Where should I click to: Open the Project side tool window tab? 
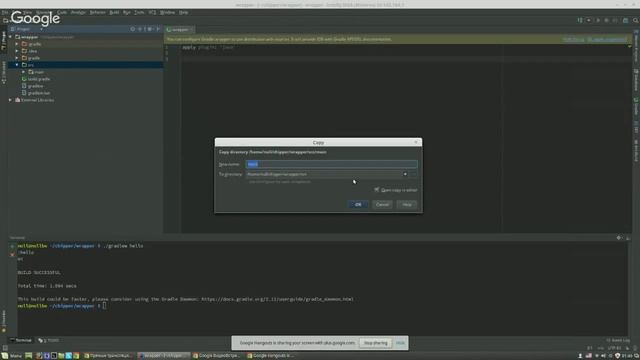click(4, 41)
